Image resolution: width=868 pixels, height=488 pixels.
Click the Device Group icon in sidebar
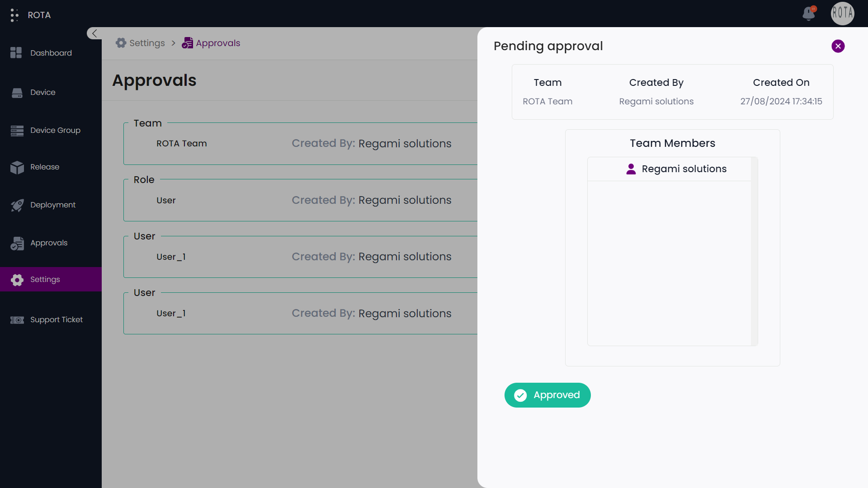pos(17,130)
